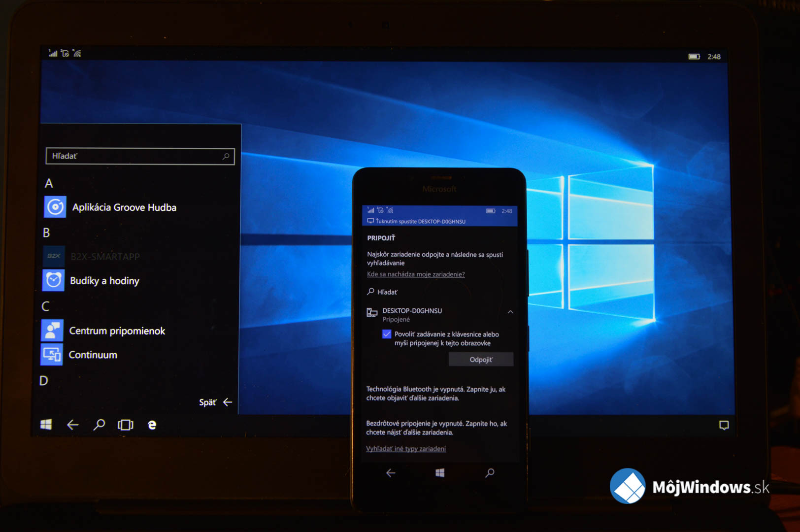Open 'Kde sa nachádza moje zariadenie?' link
This screenshot has width=800, height=532.
pyautogui.click(x=416, y=274)
